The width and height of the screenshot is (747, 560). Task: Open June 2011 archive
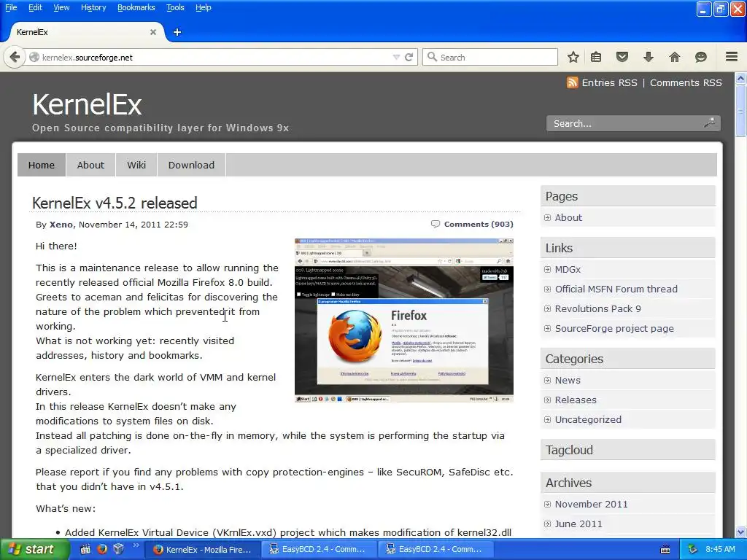pos(578,524)
